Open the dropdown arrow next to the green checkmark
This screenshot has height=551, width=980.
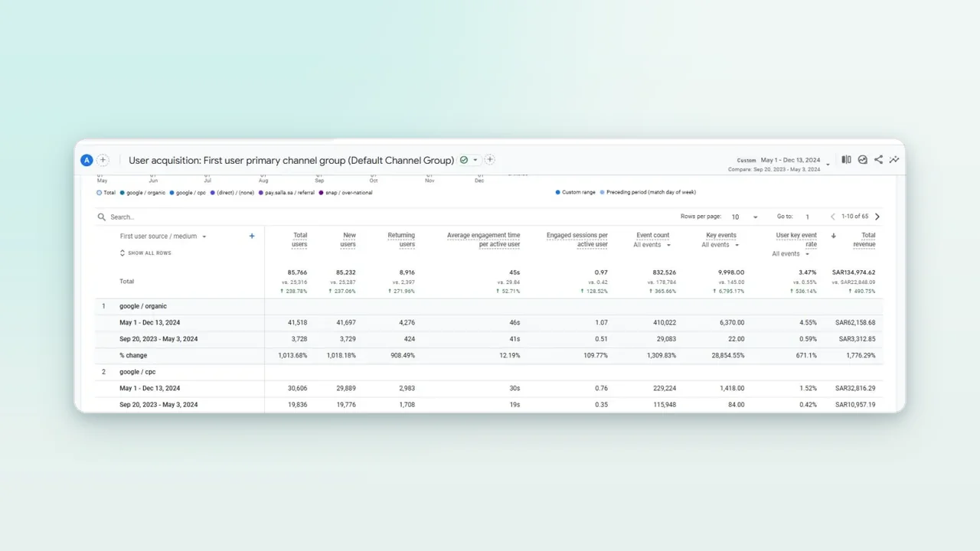point(475,160)
